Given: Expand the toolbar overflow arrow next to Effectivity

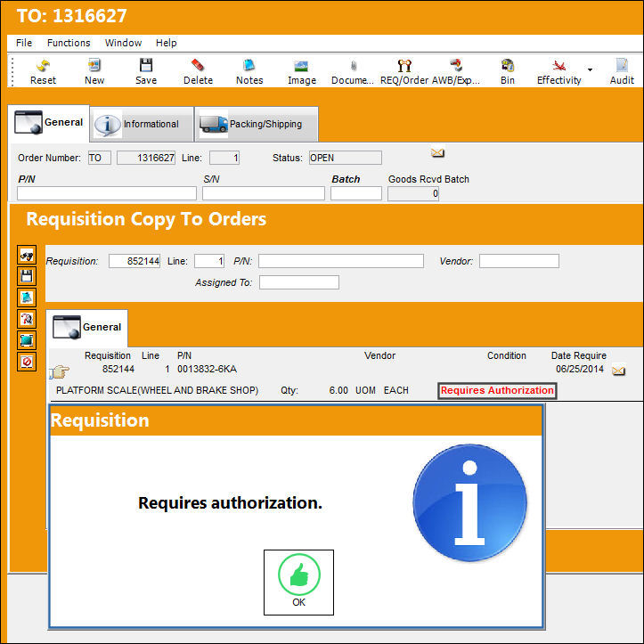Looking at the screenshot, I should tap(590, 69).
